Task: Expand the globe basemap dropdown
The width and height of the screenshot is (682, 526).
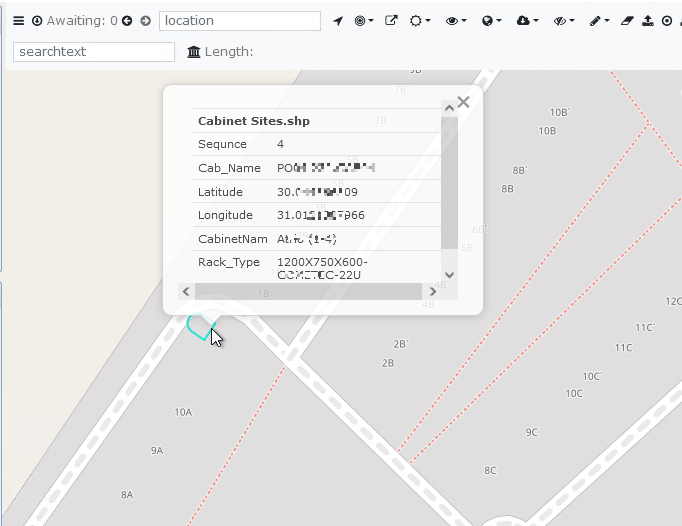Action: click(x=491, y=21)
